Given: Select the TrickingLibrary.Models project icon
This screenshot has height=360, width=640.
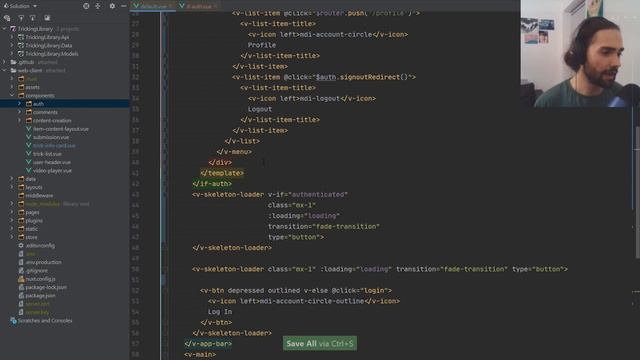Looking at the screenshot, I should [21, 53].
